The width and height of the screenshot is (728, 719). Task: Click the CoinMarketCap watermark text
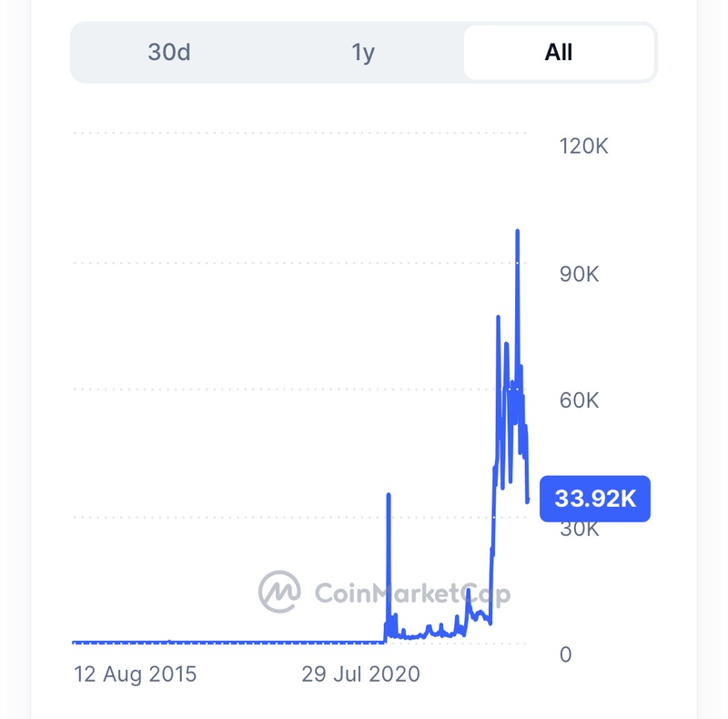411,593
